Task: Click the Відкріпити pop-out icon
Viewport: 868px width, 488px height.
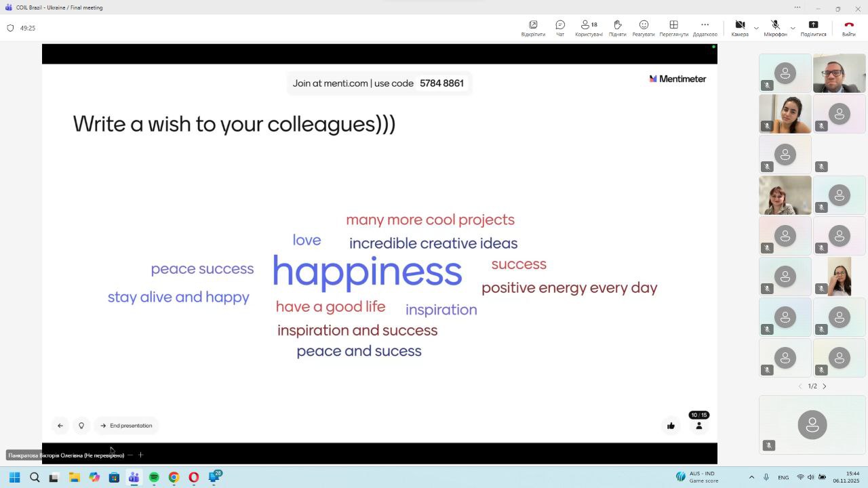Action: coord(533,25)
